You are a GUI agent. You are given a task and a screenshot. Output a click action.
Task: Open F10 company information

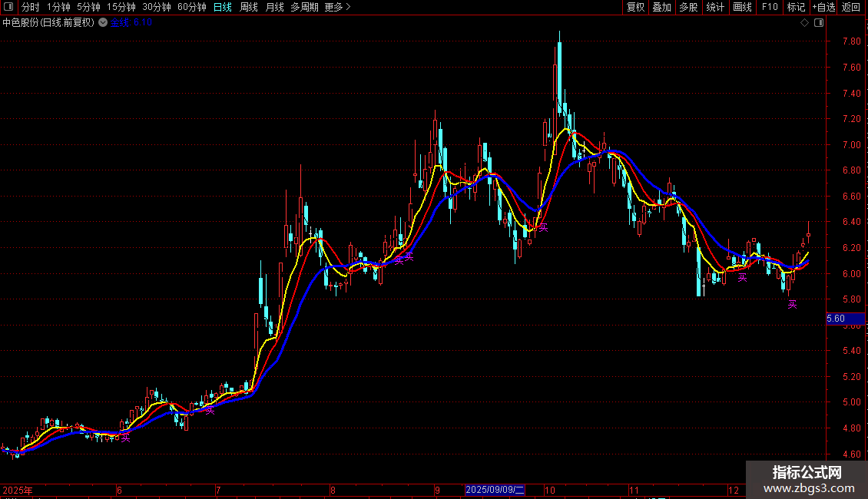pyautogui.click(x=770, y=7)
